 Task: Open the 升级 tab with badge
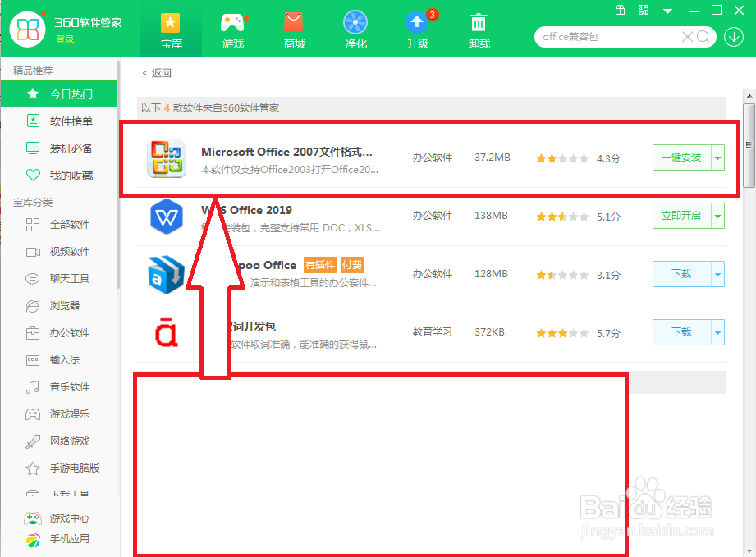(x=418, y=31)
